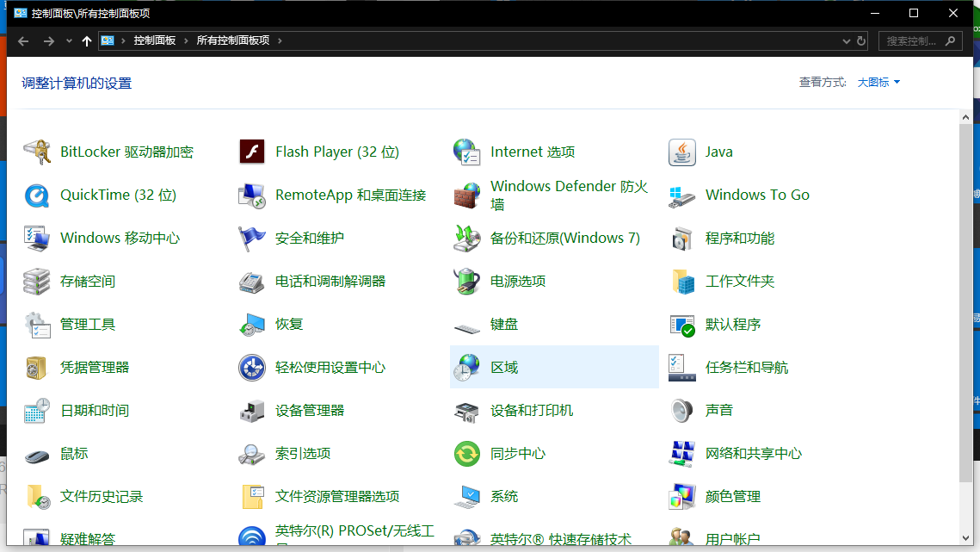Open the 系统 computer icon
The height and width of the screenshot is (552, 980).
click(467, 498)
